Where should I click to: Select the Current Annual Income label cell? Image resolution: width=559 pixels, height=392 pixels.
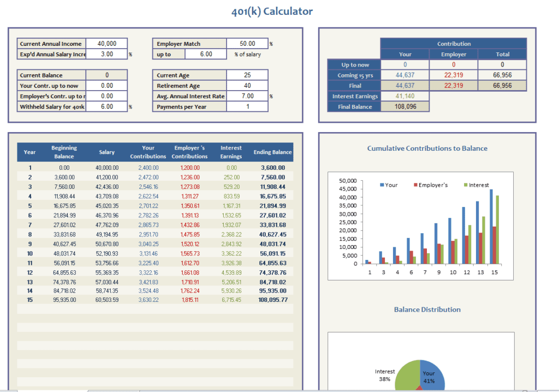click(51, 44)
